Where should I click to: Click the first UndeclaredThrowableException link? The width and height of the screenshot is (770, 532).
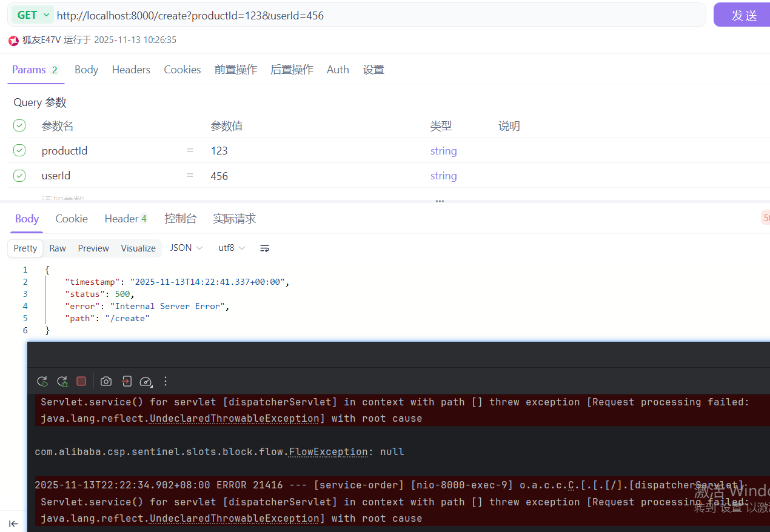click(x=234, y=419)
